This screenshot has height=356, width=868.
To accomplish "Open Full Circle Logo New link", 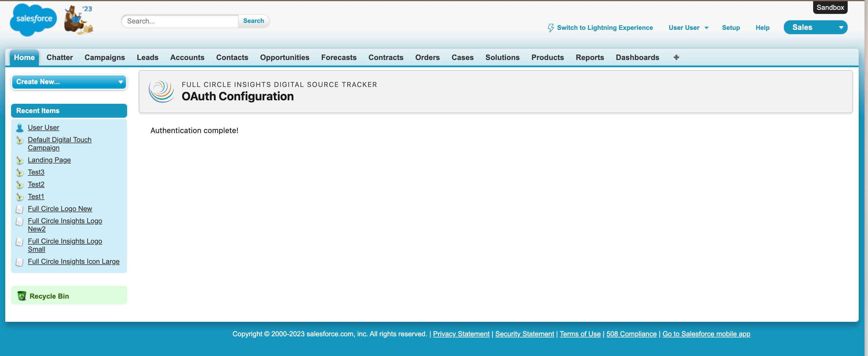I will click(60, 209).
